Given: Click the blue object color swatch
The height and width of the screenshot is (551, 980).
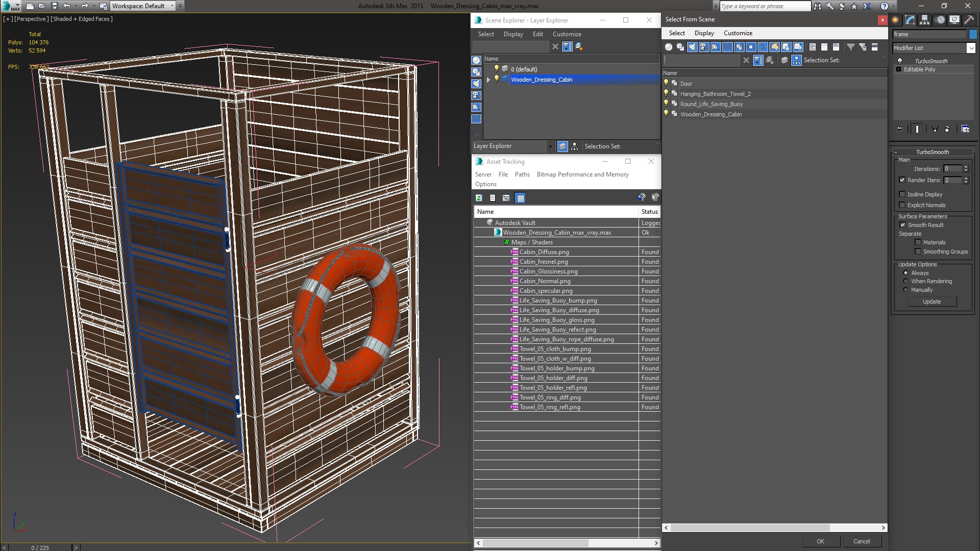Looking at the screenshot, I should [973, 34].
